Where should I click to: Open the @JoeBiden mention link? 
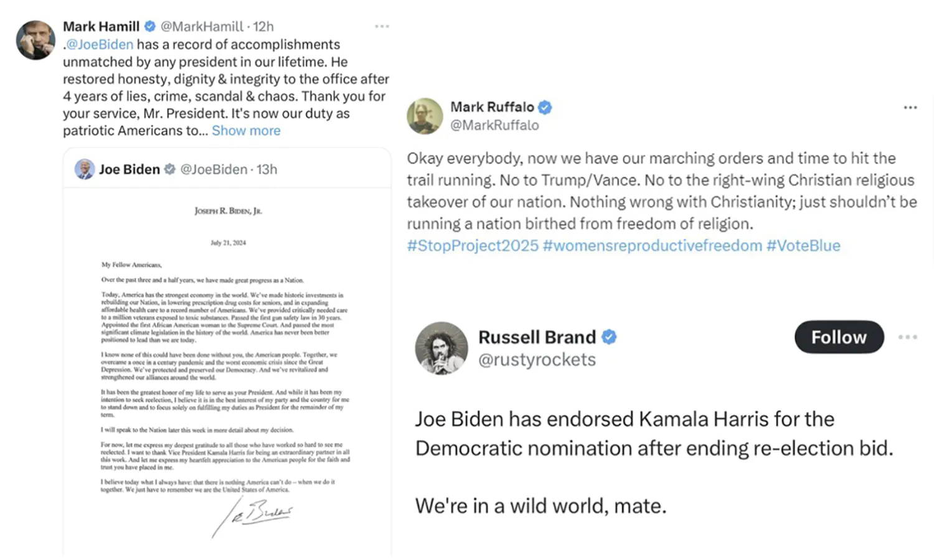coord(100,45)
